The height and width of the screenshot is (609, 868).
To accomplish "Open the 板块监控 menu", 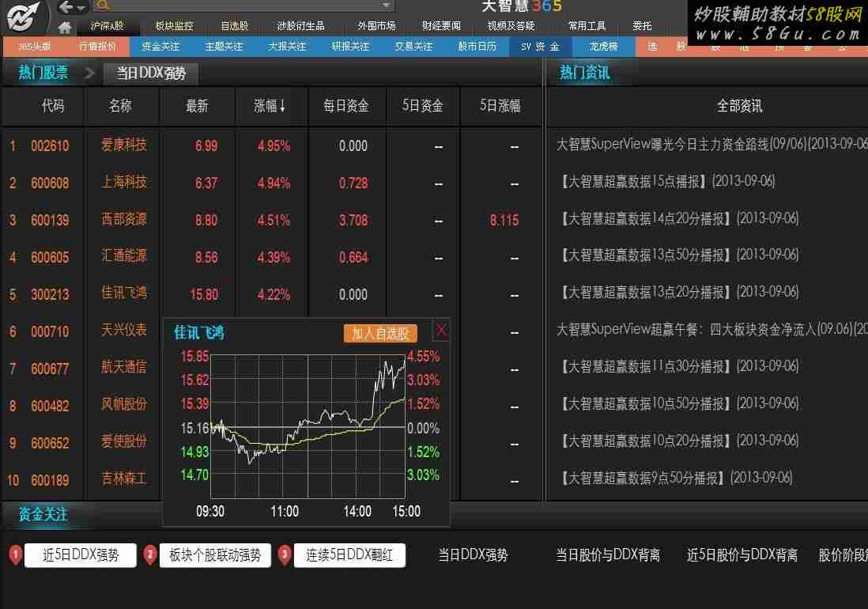I will (x=175, y=26).
